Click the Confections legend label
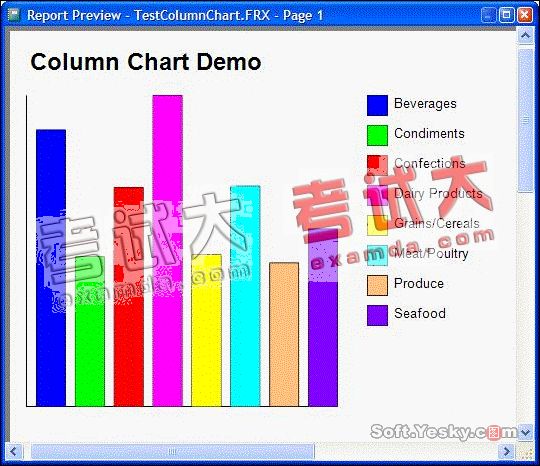This screenshot has height=466, width=540. (430, 163)
